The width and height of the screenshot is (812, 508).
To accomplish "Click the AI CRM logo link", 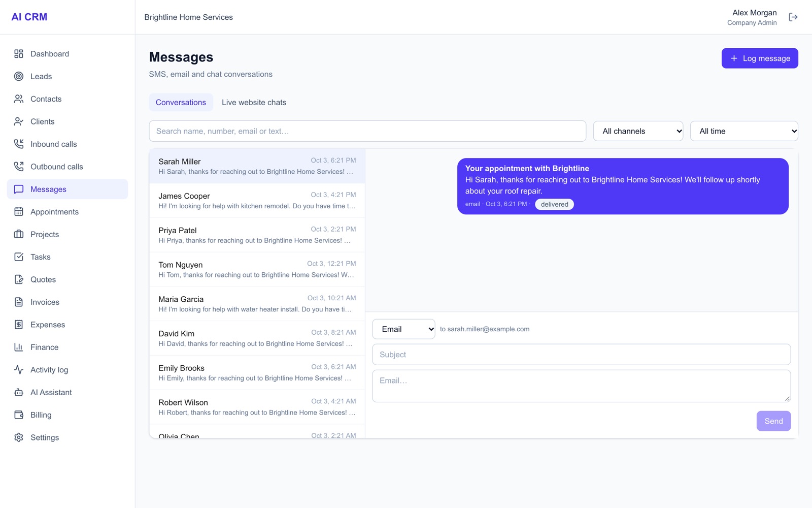I will tap(29, 17).
